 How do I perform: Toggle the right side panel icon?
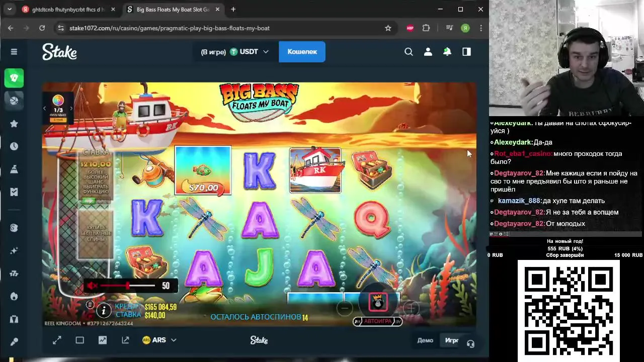(466, 52)
